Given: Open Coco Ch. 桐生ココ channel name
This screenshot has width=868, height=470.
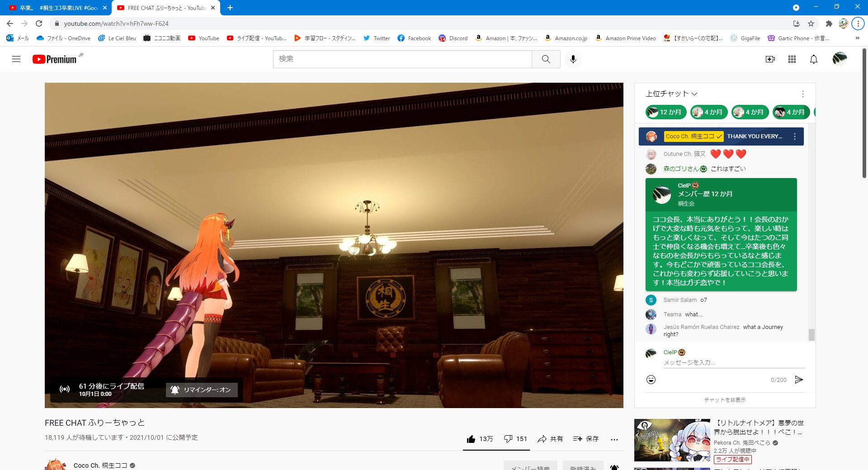Looking at the screenshot, I should [100, 465].
